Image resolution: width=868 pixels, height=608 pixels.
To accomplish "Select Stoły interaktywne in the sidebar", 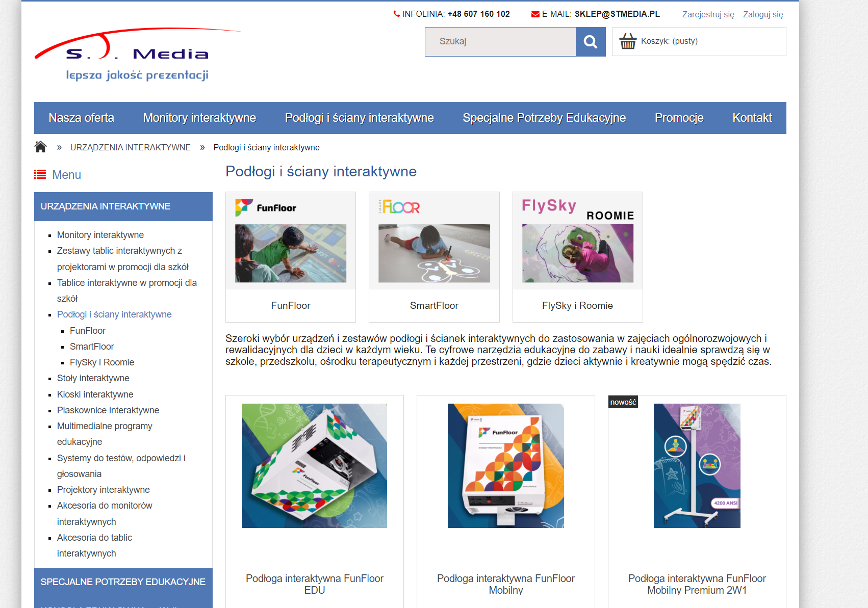I will [93, 378].
